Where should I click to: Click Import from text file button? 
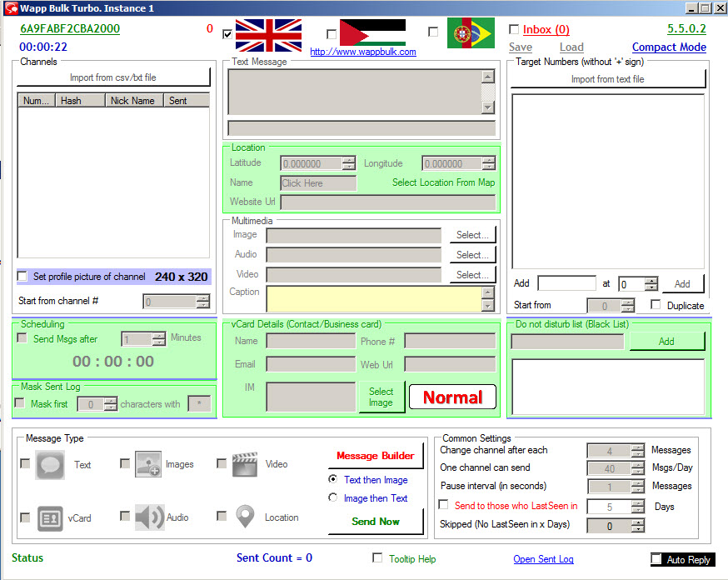[608, 79]
